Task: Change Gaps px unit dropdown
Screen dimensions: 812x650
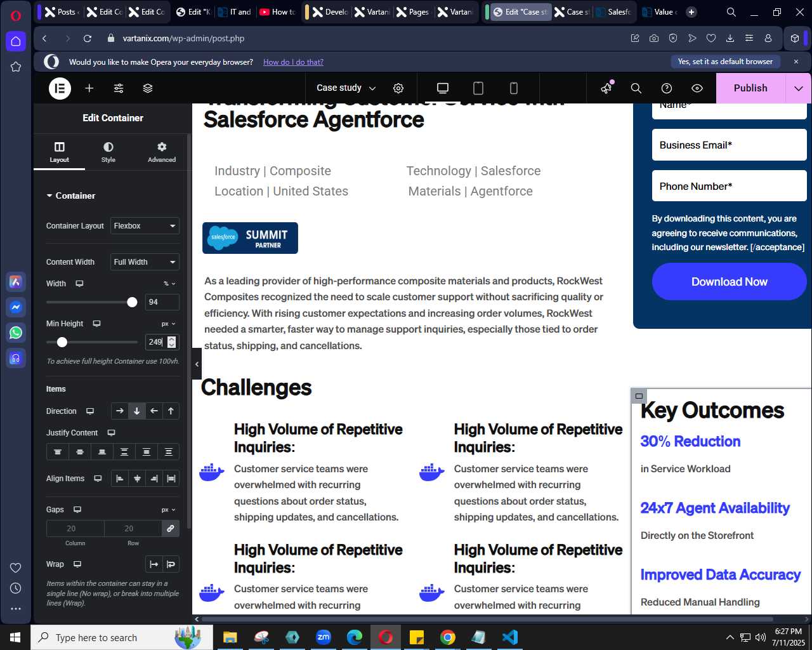Action: pos(169,510)
